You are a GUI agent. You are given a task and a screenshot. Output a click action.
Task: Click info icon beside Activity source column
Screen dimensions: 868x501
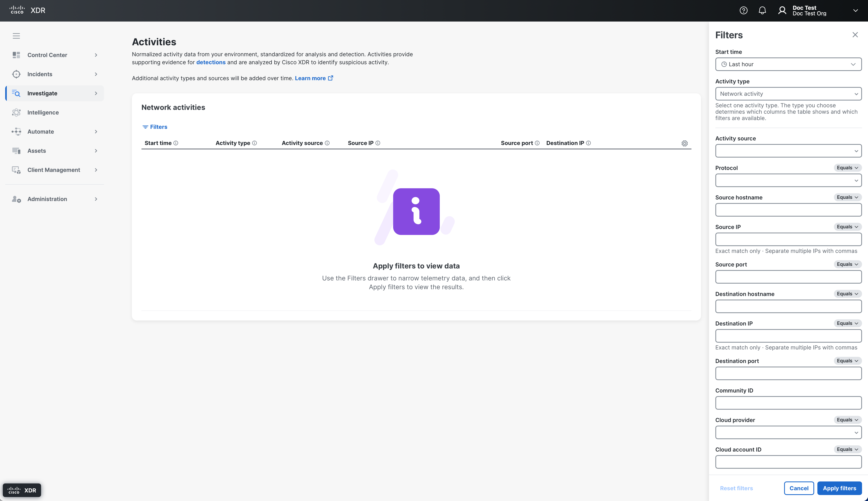pyautogui.click(x=327, y=143)
